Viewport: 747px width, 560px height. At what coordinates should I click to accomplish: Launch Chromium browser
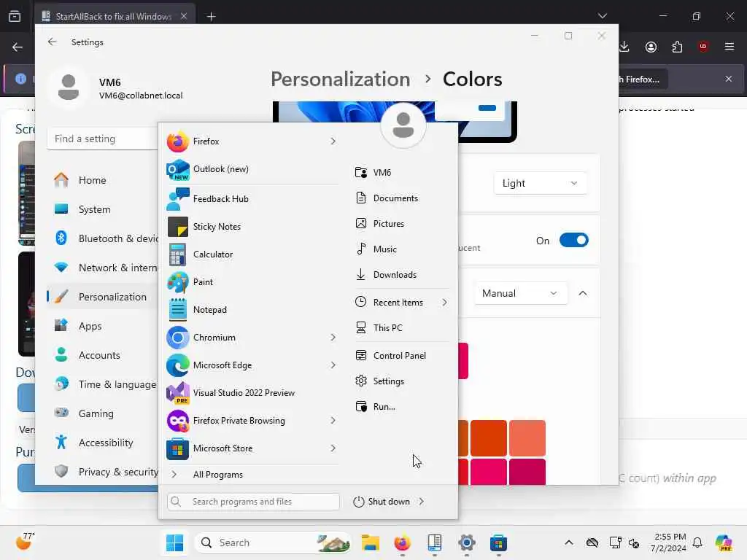(251, 337)
